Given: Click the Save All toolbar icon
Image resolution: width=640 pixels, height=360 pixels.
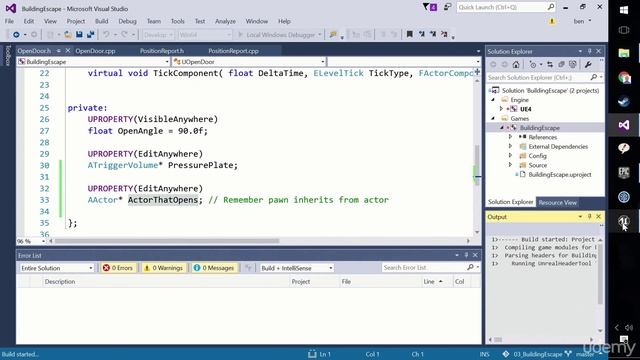Looking at the screenshot, I should point(91,35).
